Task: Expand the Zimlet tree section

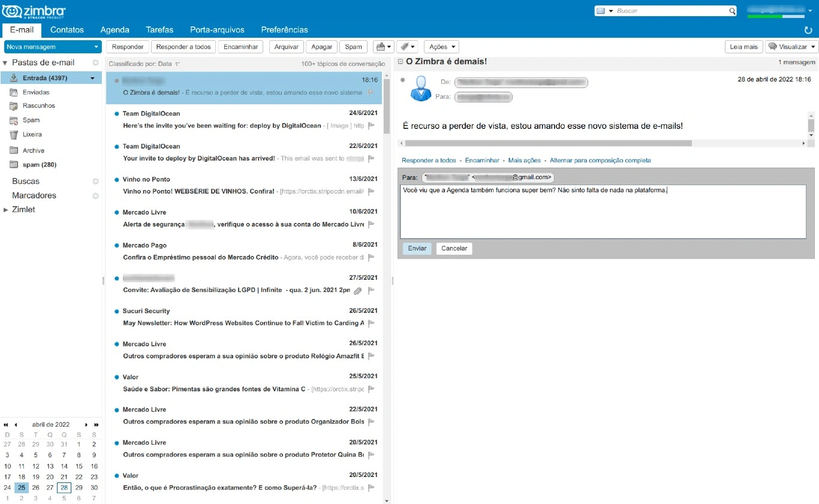Action: click(6, 210)
